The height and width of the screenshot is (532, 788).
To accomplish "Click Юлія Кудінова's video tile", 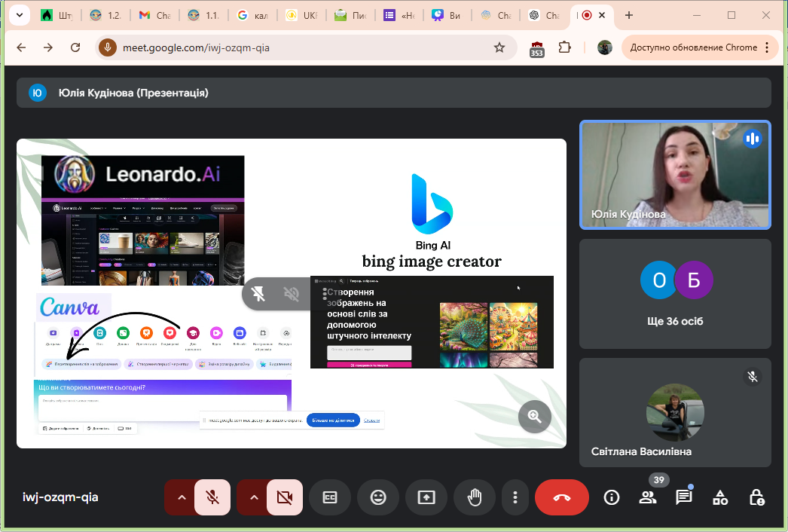I will point(675,174).
